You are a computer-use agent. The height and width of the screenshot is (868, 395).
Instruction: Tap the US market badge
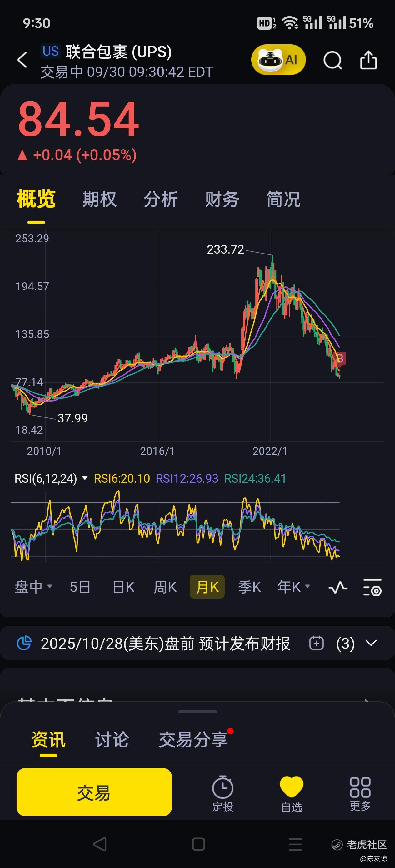coord(51,51)
